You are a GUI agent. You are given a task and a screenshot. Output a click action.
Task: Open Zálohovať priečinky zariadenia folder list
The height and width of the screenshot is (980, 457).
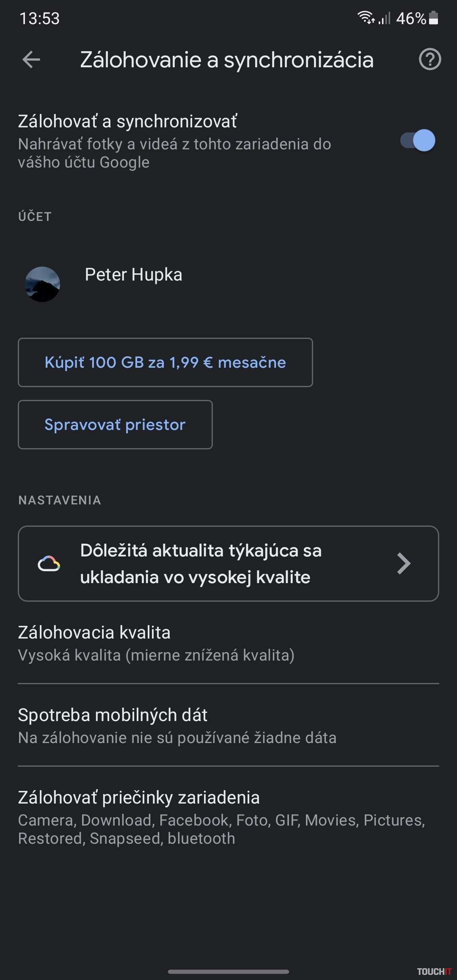click(228, 818)
